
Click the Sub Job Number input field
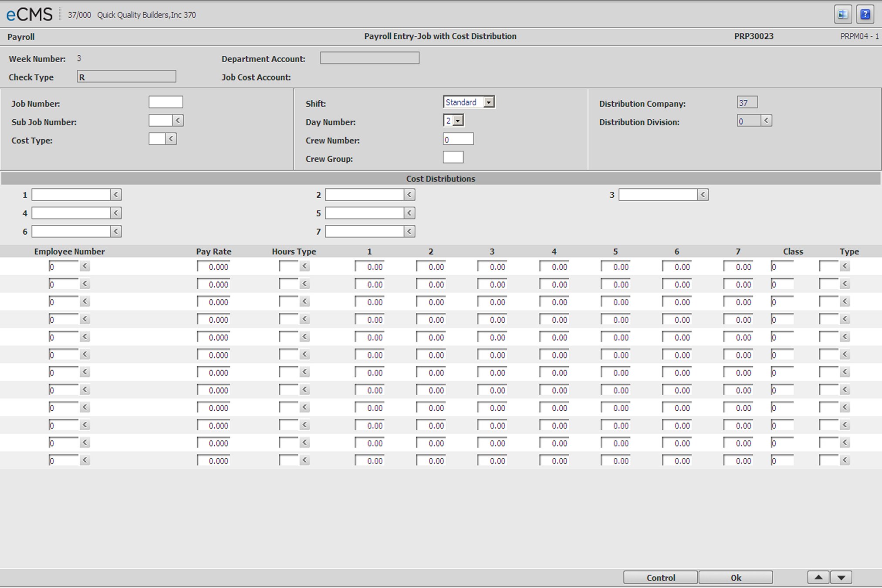pyautogui.click(x=161, y=121)
